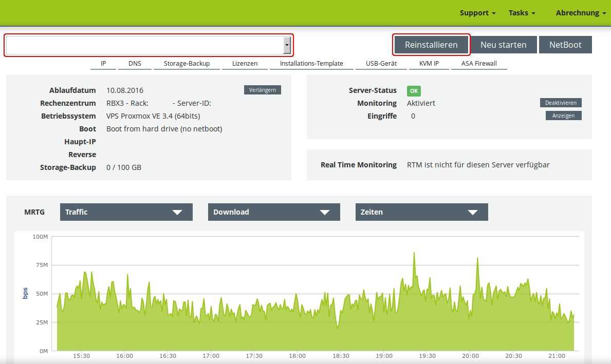Viewport: 611px width, 364px height.
Task: Open the Tasks menu
Action: click(522, 13)
